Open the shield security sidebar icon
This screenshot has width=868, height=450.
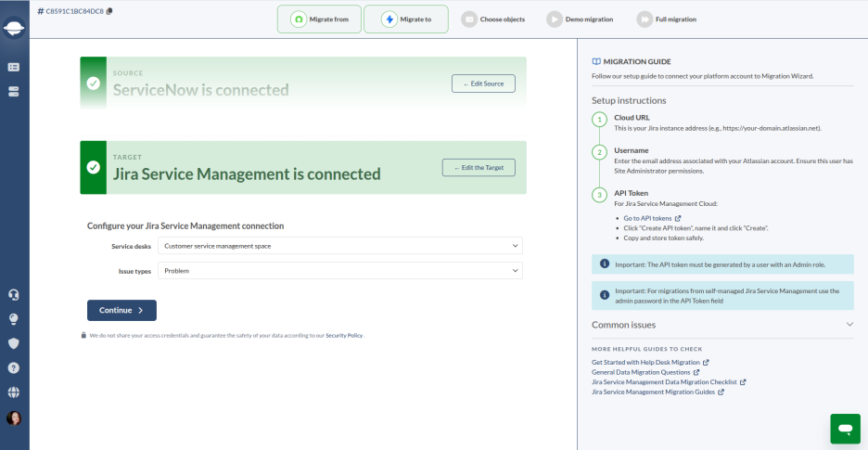point(14,343)
